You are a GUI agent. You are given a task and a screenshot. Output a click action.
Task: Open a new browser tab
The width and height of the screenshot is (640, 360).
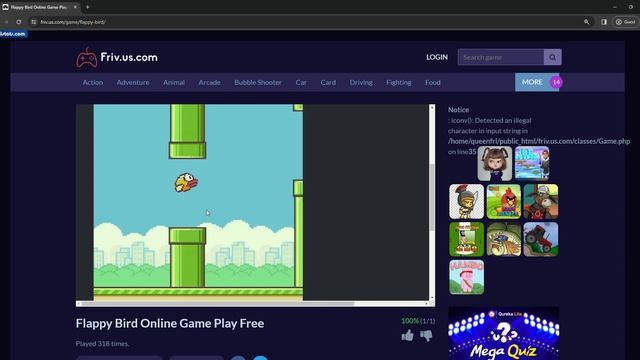pos(87,7)
